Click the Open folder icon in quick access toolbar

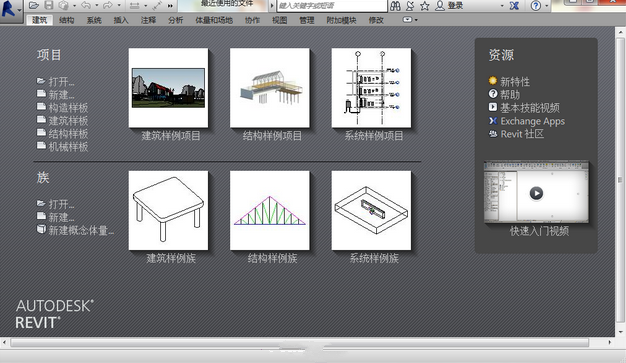[34, 6]
